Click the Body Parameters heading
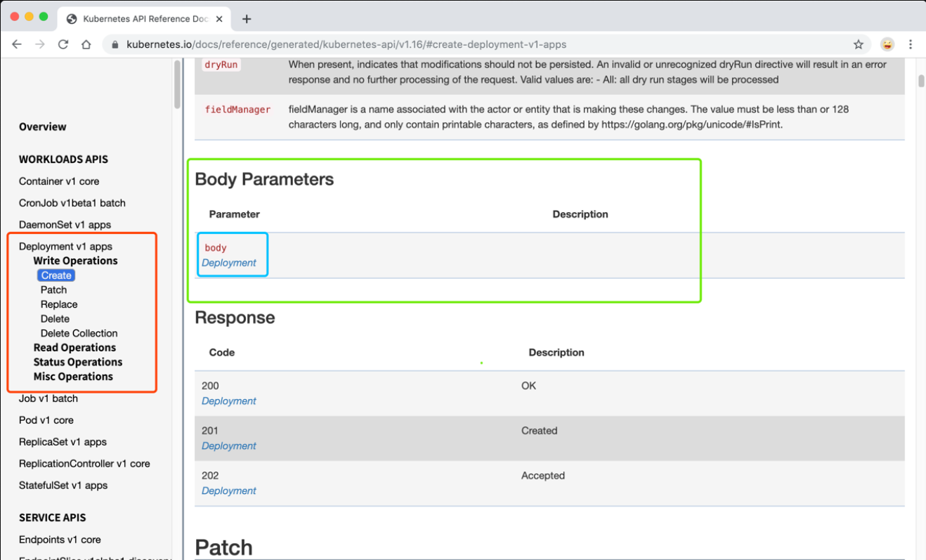Viewport: 926px width, 560px height. click(x=264, y=179)
